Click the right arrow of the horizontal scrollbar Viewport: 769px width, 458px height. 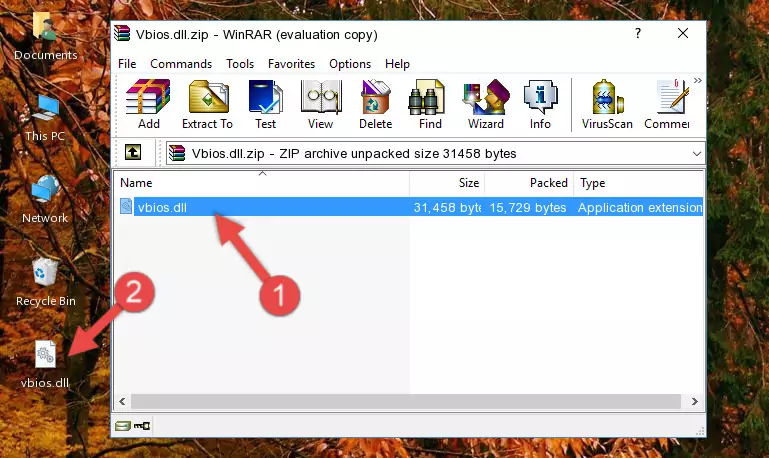pyautogui.click(x=694, y=401)
